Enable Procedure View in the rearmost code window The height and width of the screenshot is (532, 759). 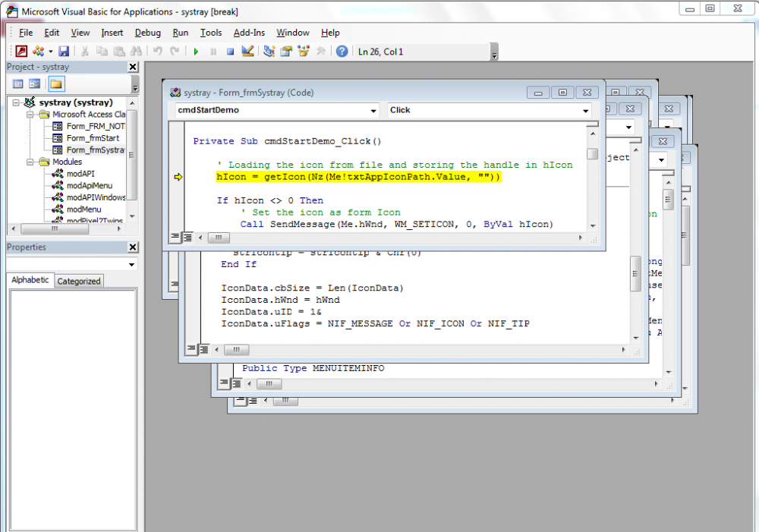(240, 401)
